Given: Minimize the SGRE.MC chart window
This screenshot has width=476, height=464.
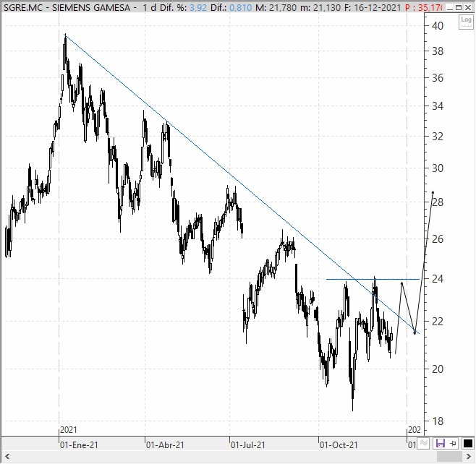Looking at the screenshot, I should coord(450,7).
